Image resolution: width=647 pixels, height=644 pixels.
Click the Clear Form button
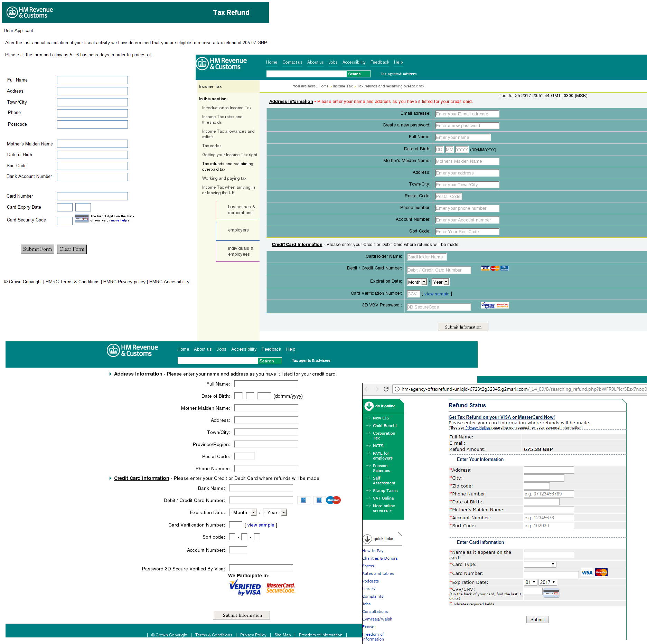point(72,249)
